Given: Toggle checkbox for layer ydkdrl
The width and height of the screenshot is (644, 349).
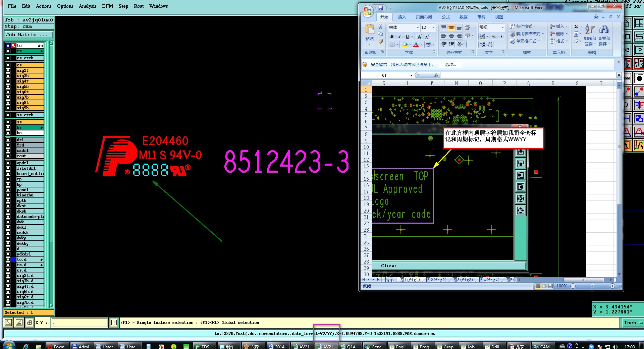Looking at the screenshot, I should pos(8,254).
